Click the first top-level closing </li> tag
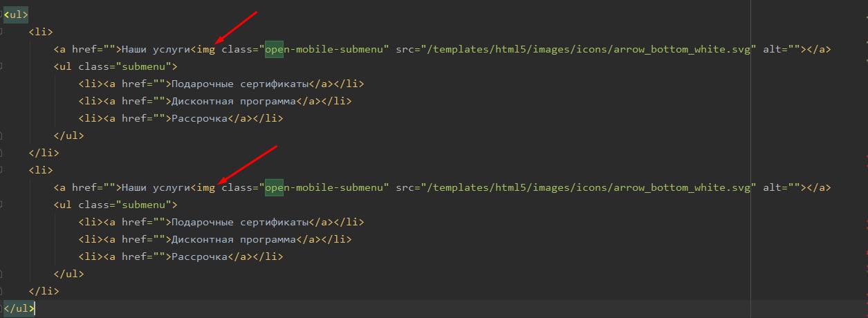The width and height of the screenshot is (868, 318). tap(44, 153)
